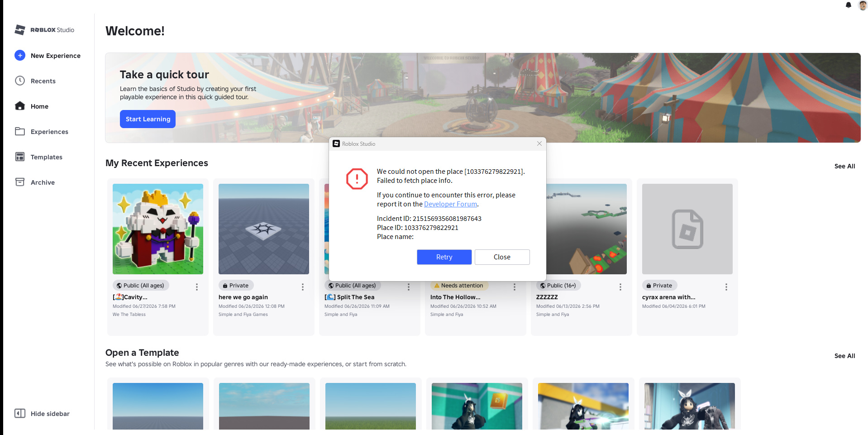Click the Incident ID line in dialog
Image resolution: width=868 pixels, height=435 pixels.
(429, 219)
